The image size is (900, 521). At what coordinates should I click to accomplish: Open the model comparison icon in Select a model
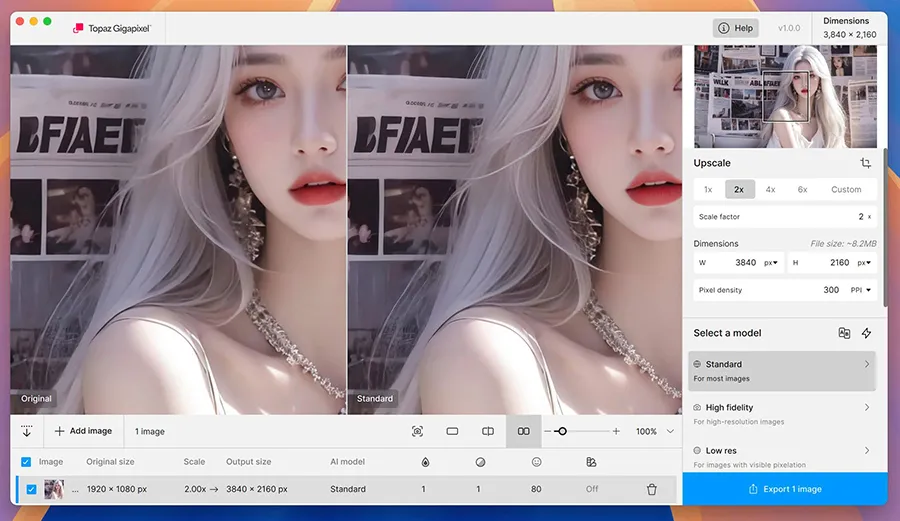[844, 333]
